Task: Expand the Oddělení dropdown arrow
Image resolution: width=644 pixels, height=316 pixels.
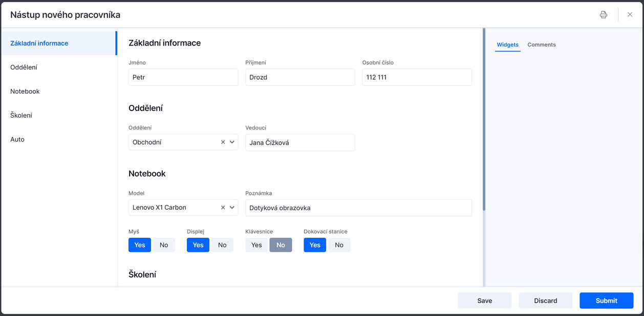Action: pos(232,142)
